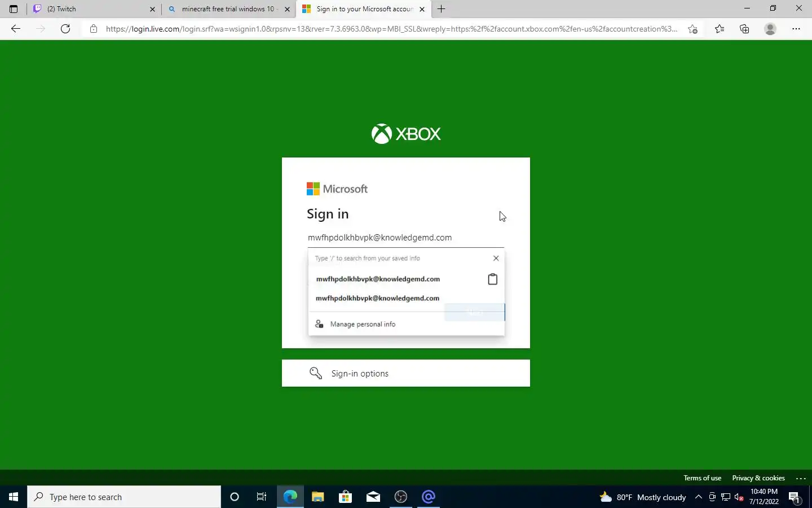The width and height of the screenshot is (812, 508).
Task: Close the Twitch tab
Action: 152,9
